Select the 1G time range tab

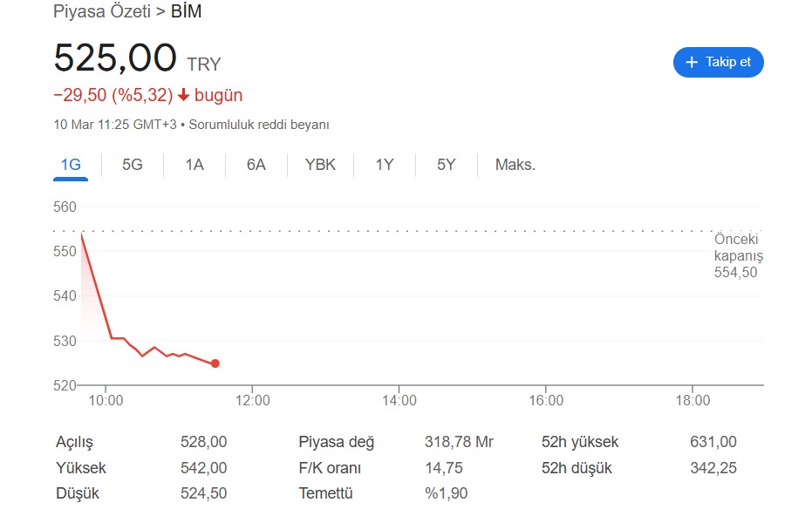click(71, 165)
